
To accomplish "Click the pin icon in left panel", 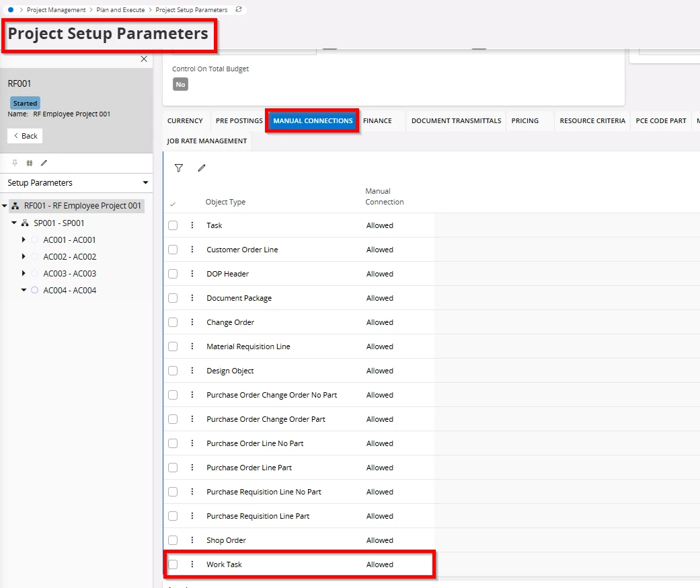I will 15,163.
